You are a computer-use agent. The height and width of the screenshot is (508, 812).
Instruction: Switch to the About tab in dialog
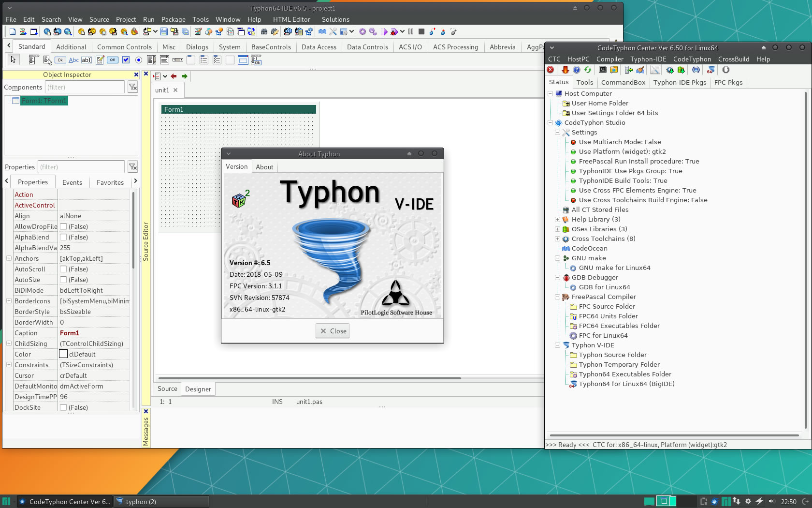pyautogui.click(x=264, y=167)
